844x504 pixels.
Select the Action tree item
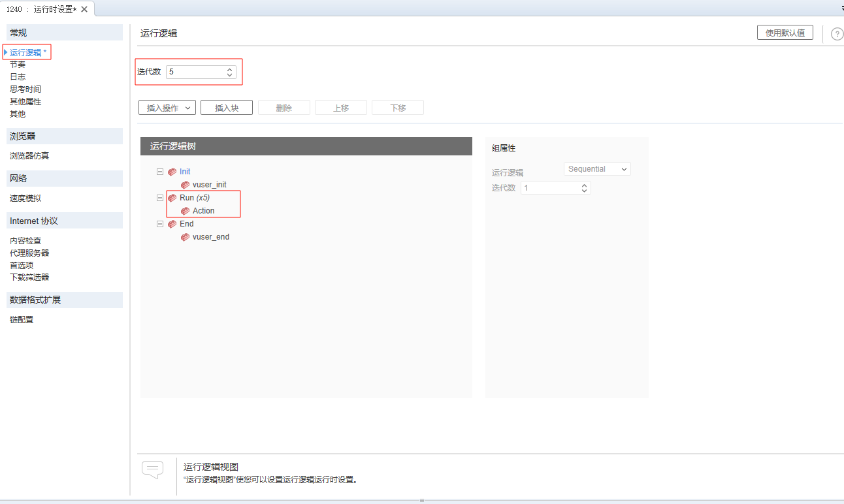204,211
